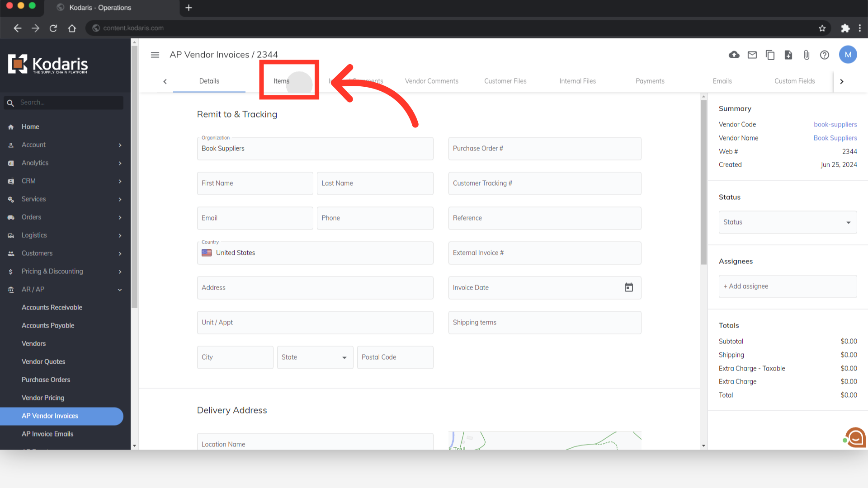Viewport: 868px width, 488px height.
Task: Open the Status dropdown
Action: coord(787,222)
